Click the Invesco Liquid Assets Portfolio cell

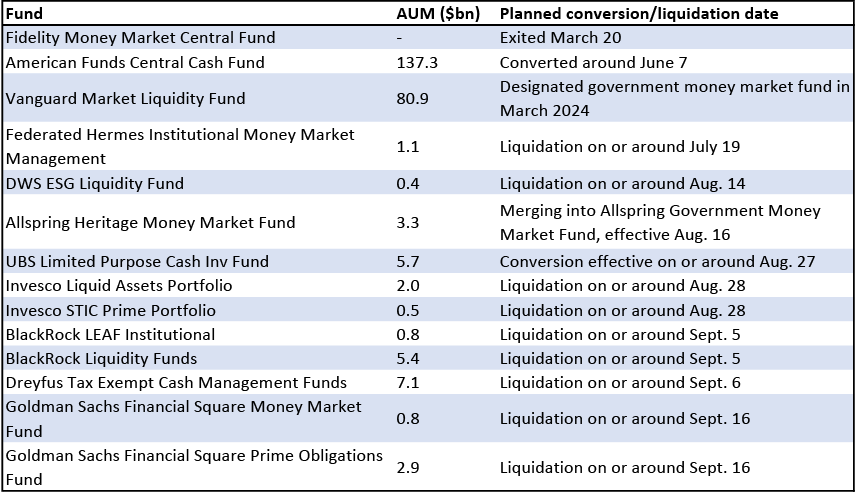119,286
